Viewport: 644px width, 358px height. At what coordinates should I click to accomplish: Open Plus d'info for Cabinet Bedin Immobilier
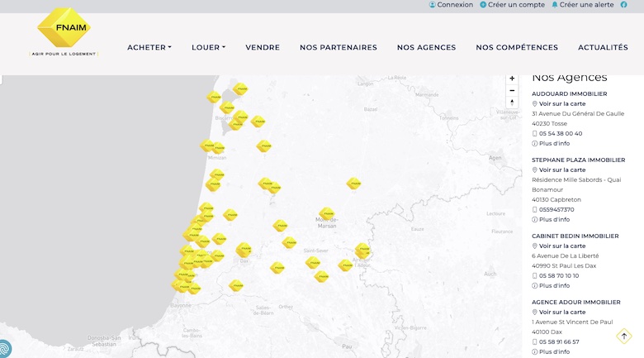tap(554, 285)
